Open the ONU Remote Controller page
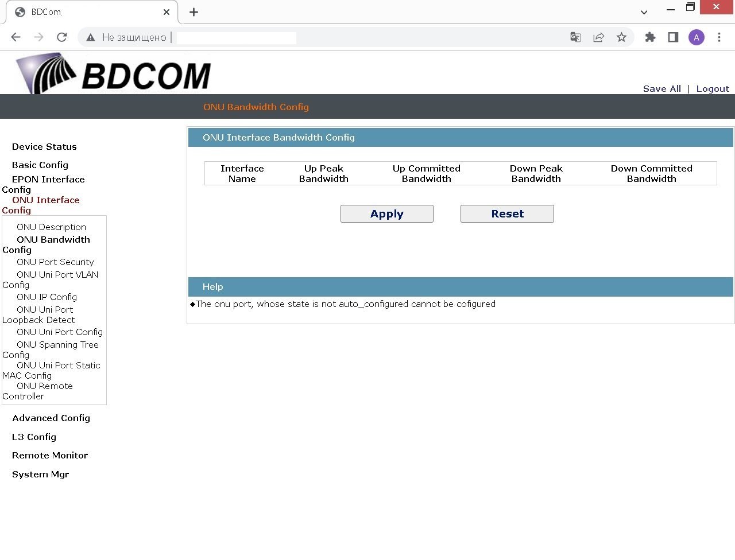The height and width of the screenshot is (560, 735). [x=38, y=391]
